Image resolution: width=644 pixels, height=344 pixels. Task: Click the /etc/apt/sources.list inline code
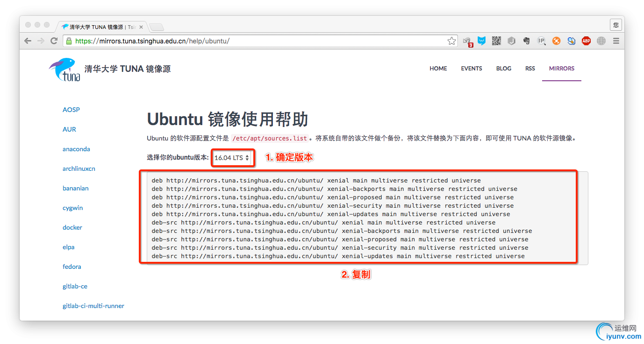point(270,138)
